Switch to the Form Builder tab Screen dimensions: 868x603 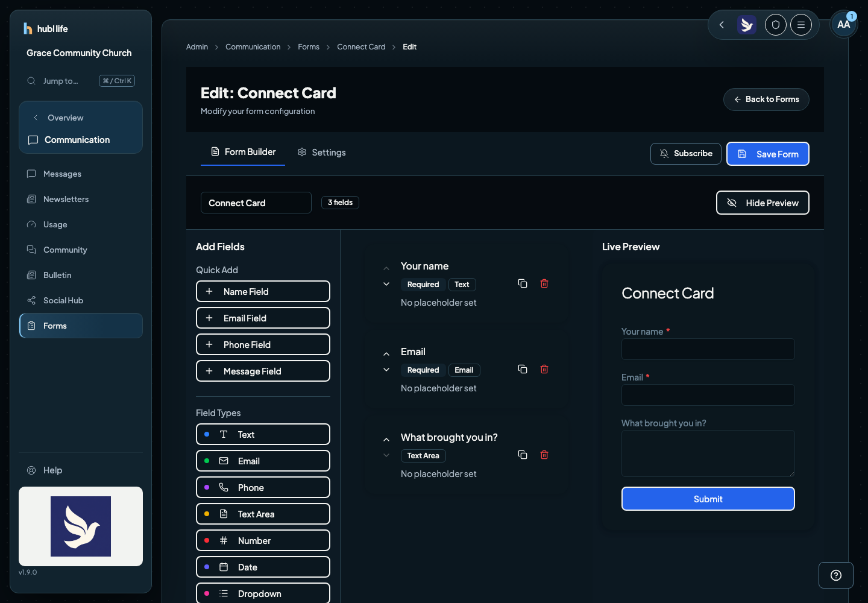pos(243,152)
